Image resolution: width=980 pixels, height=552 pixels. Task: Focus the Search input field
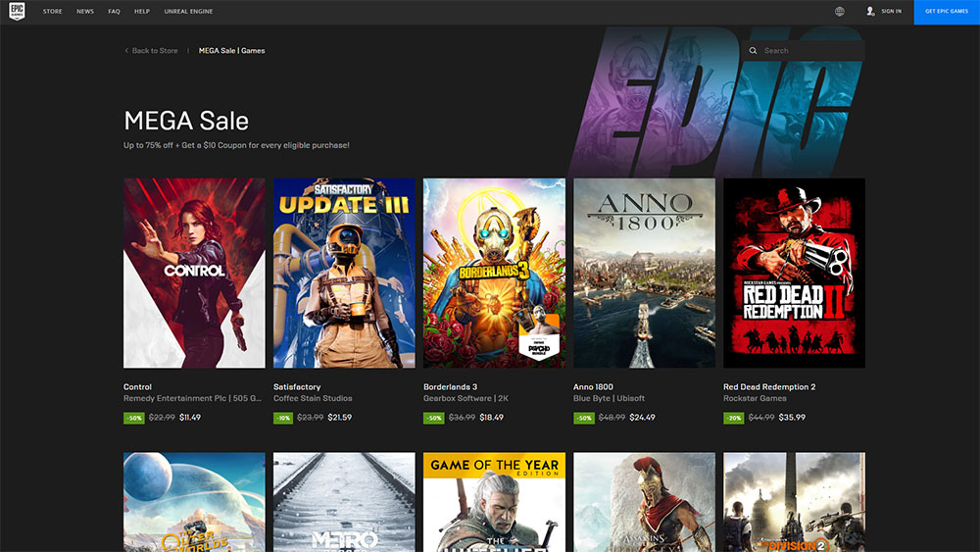[x=804, y=51]
